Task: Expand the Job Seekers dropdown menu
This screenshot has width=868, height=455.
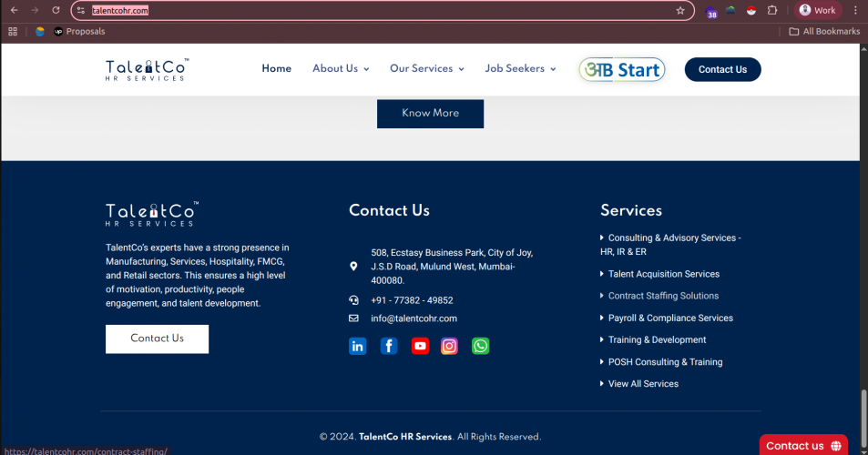Action: [520, 68]
